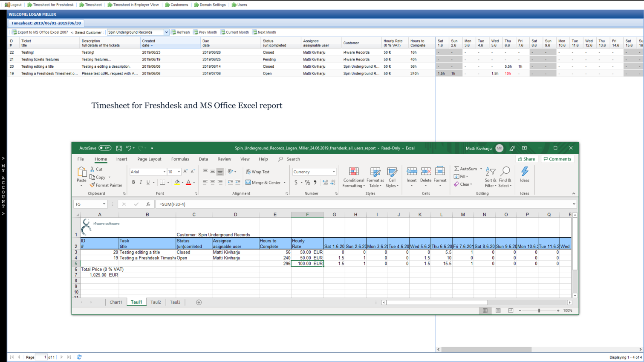Toggle Italic formatting
This screenshot has width=644, height=362.
point(141,182)
